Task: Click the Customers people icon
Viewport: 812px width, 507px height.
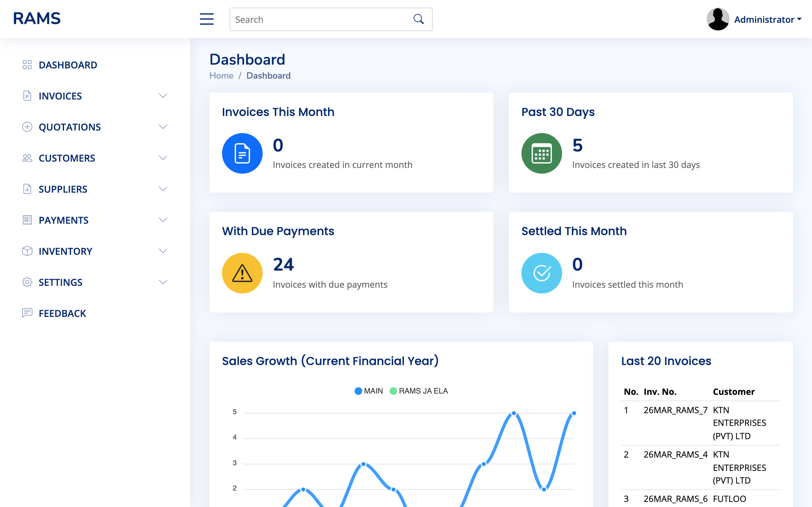Action: (x=27, y=157)
